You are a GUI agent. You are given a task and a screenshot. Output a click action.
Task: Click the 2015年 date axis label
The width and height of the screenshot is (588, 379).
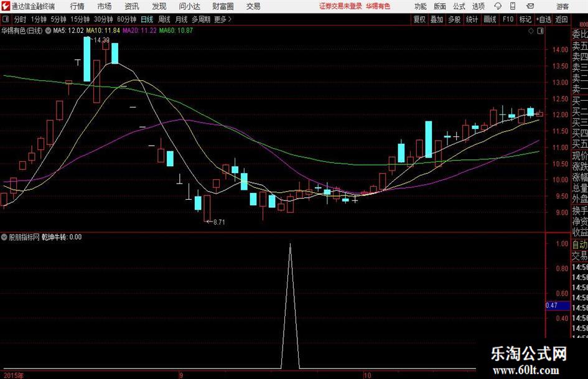[x=13, y=375]
